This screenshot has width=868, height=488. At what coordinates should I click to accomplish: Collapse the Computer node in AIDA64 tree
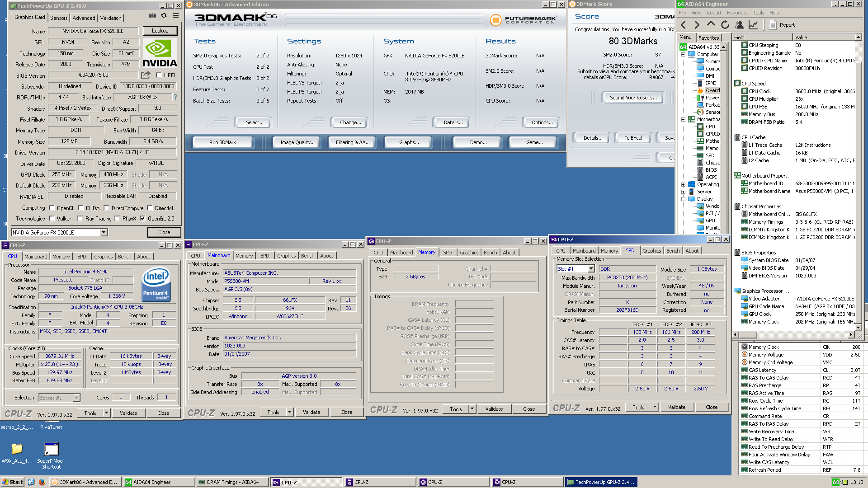(683, 54)
